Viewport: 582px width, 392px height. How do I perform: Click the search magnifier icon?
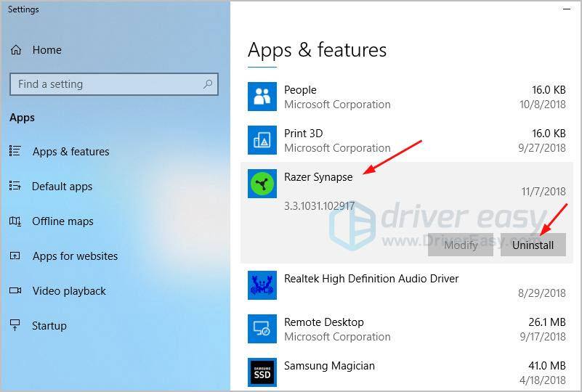208,84
